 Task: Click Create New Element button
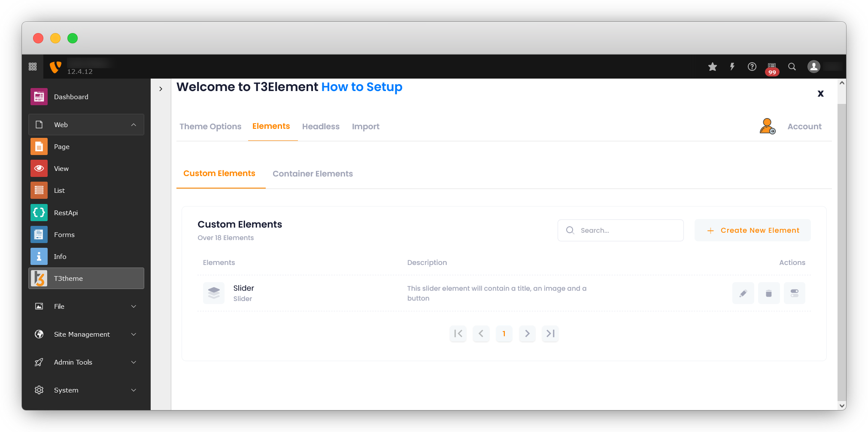click(753, 230)
